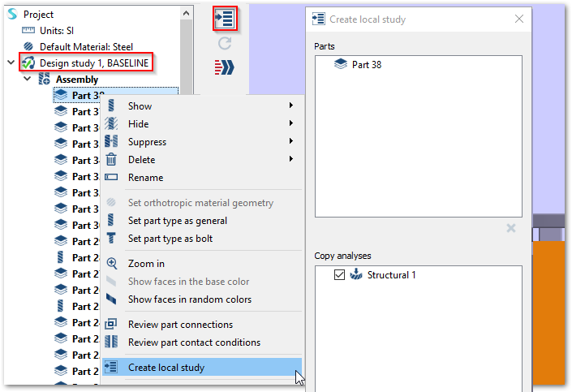572x392 pixels.
Task: Click Rename in the context menu
Action: pos(145,178)
